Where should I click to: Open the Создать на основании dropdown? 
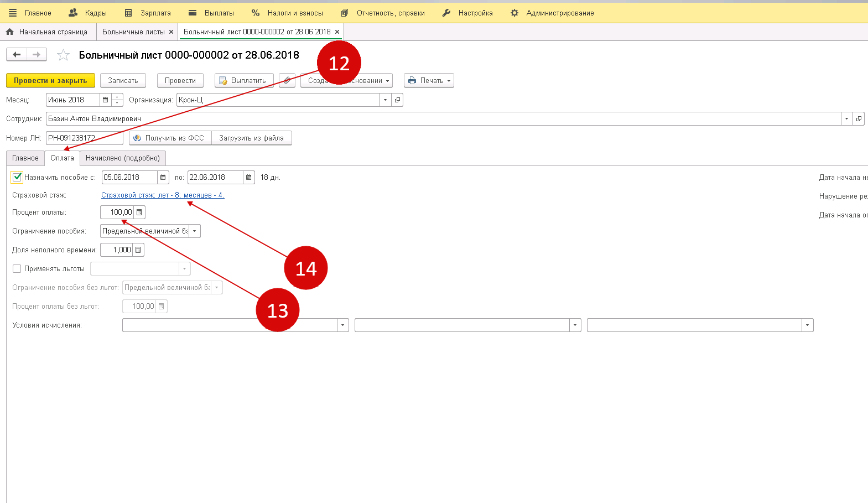[x=346, y=80]
